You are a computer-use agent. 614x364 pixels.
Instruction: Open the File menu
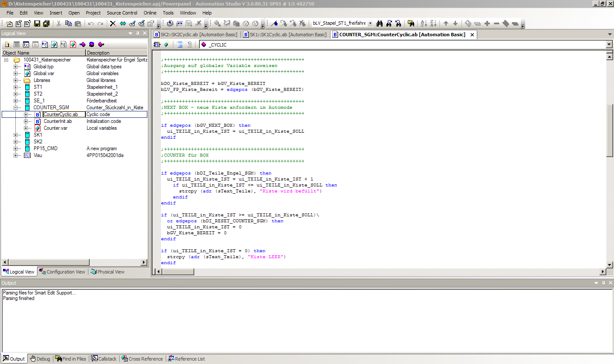(x=10, y=13)
